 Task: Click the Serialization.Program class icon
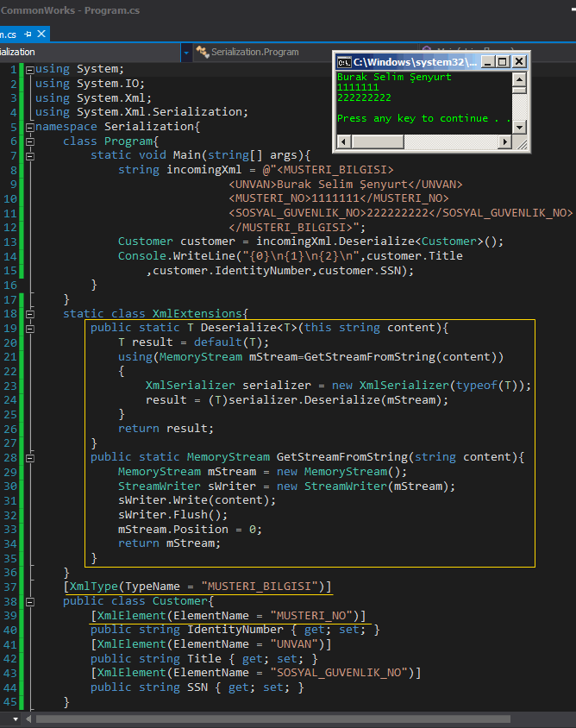click(x=202, y=52)
